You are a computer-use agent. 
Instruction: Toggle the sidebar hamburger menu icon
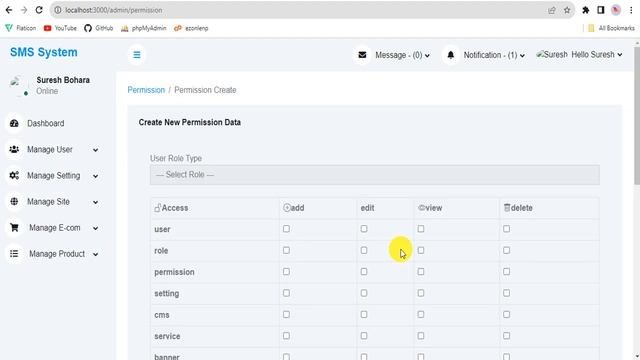[137, 55]
